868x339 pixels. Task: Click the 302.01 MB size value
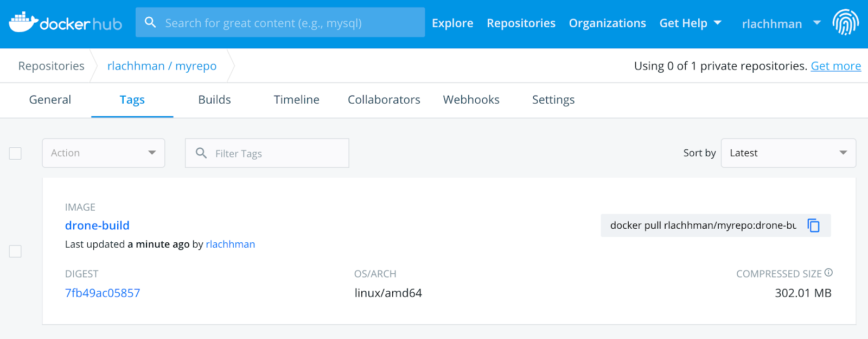click(x=803, y=293)
